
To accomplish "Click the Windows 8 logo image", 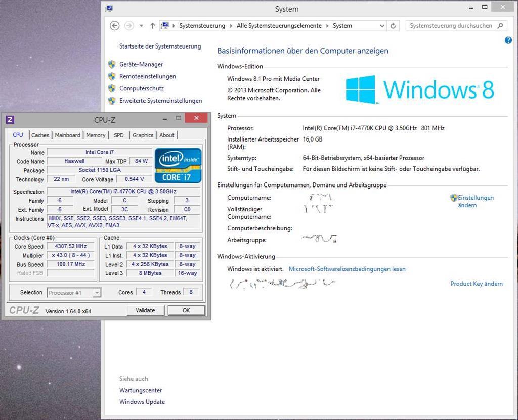I will coord(419,89).
